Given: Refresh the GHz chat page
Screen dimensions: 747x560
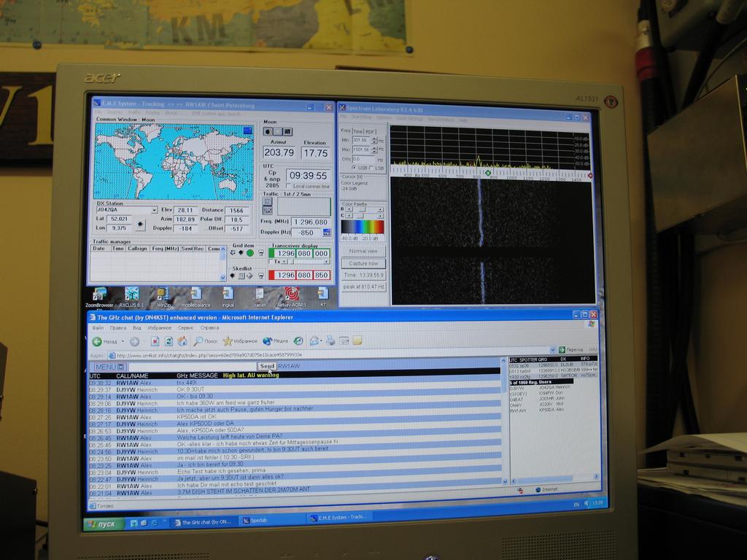Looking at the screenshot, I should pyautogui.click(x=169, y=341).
